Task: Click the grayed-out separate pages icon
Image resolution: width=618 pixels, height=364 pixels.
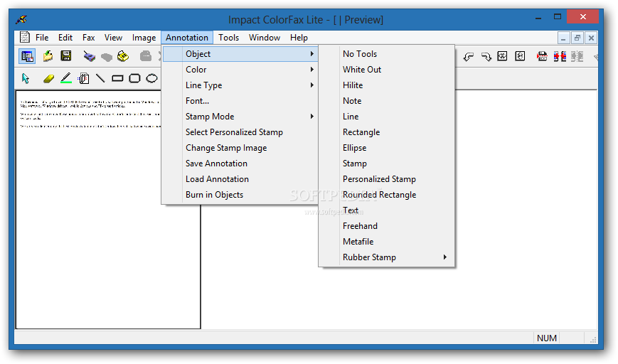Action: tap(577, 56)
